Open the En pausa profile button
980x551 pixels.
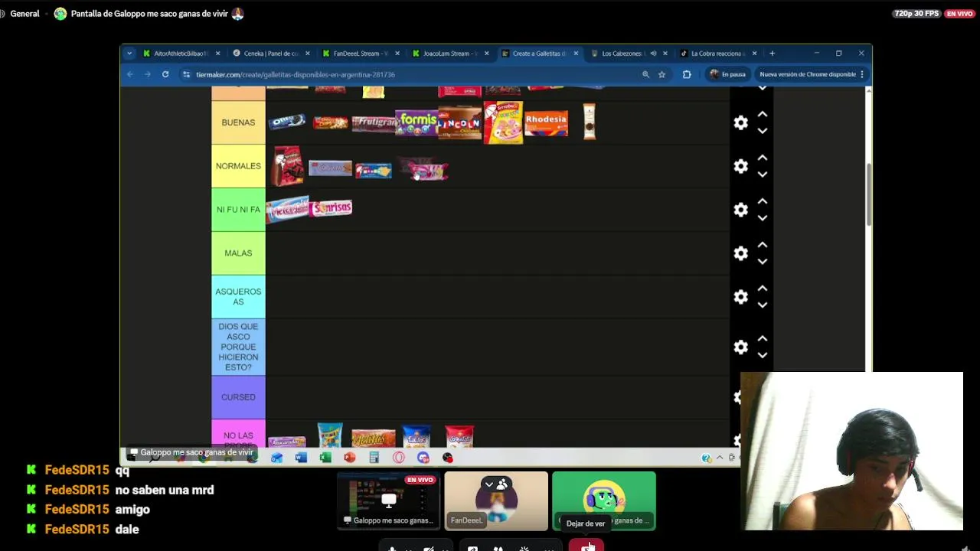click(x=727, y=74)
